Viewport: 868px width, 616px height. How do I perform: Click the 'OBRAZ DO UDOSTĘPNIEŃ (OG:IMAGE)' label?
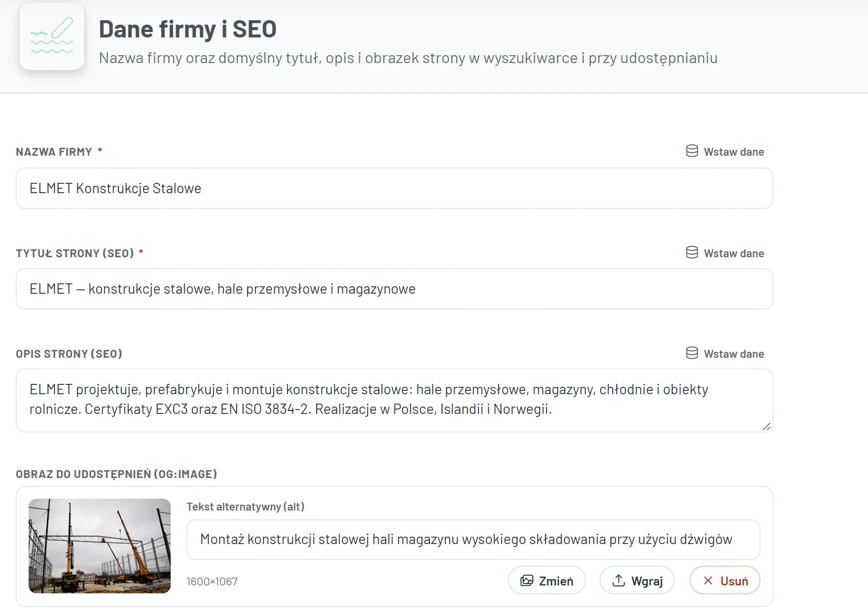point(116,474)
